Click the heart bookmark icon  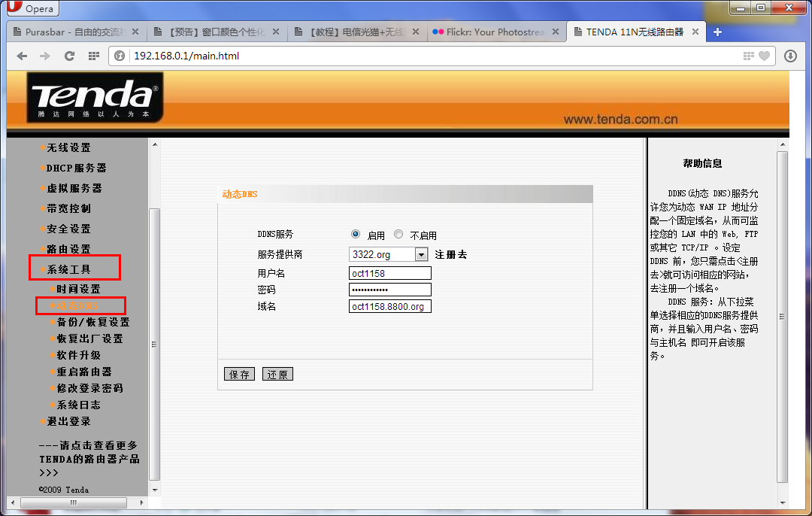coord(765,56)
